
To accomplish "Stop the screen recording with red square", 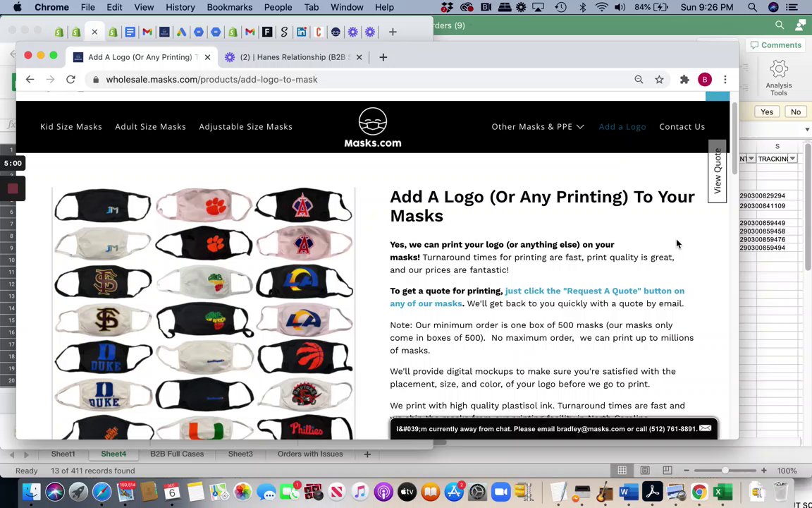I will point(13,188).
